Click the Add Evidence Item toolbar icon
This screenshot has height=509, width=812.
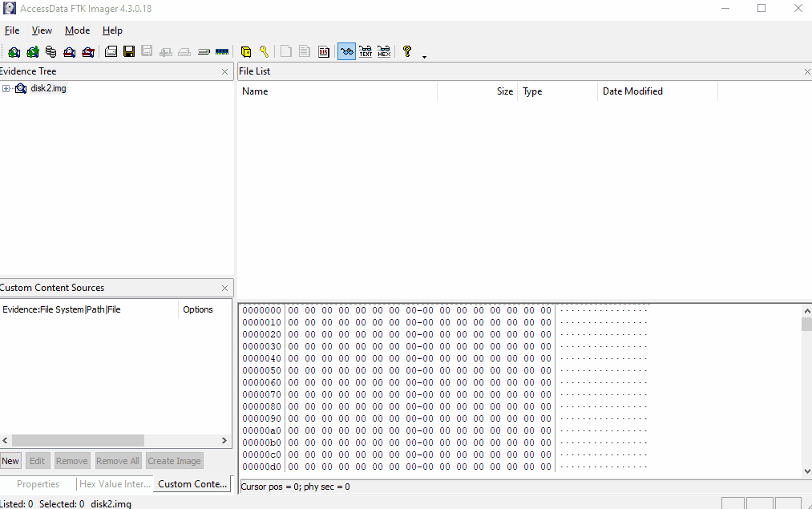(x=14, y=52)
